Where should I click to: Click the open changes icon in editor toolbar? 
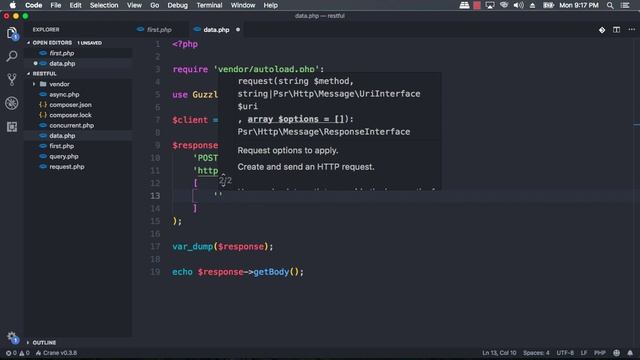point(602,30)
